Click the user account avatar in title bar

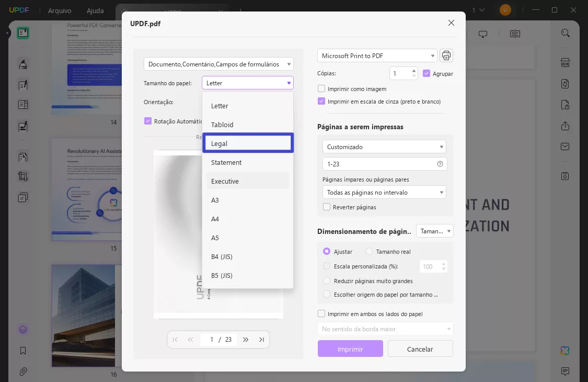click(505, 10)
